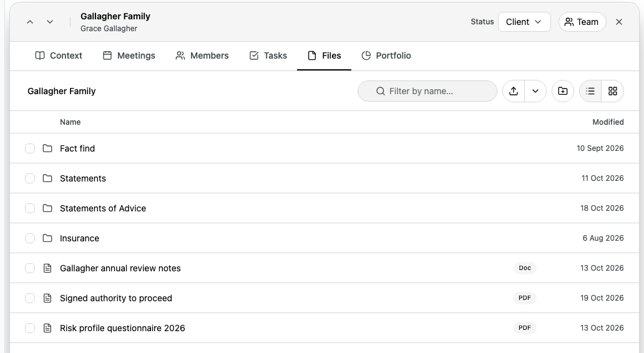Open Gallagher annual review notes document
Screen dimensions: 644x353
pyautogui.click(x=120, y=268)
